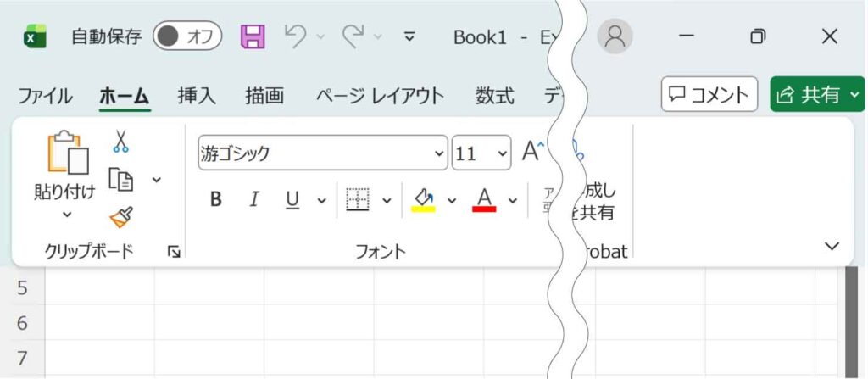Expand the 貼り付け paste options arrow
The image size is (868, 379).
(x=66, y=214)
